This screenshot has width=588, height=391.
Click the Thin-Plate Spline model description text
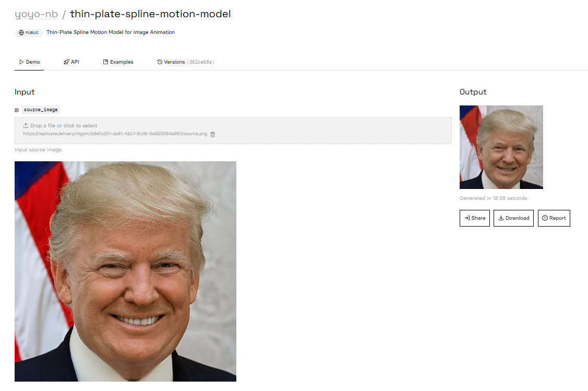pos(111,32)
